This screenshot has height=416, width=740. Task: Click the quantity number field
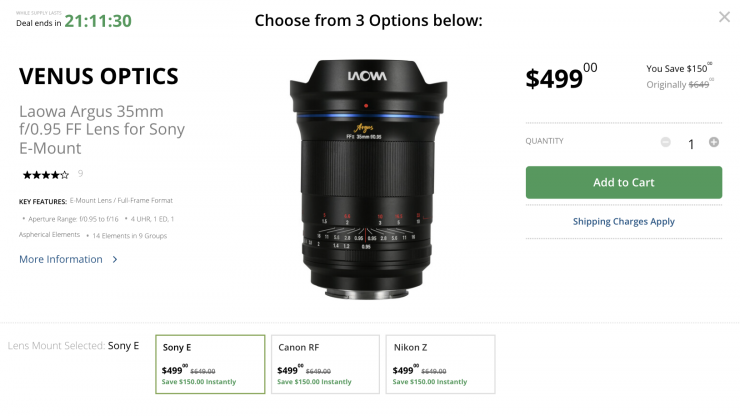690,144
